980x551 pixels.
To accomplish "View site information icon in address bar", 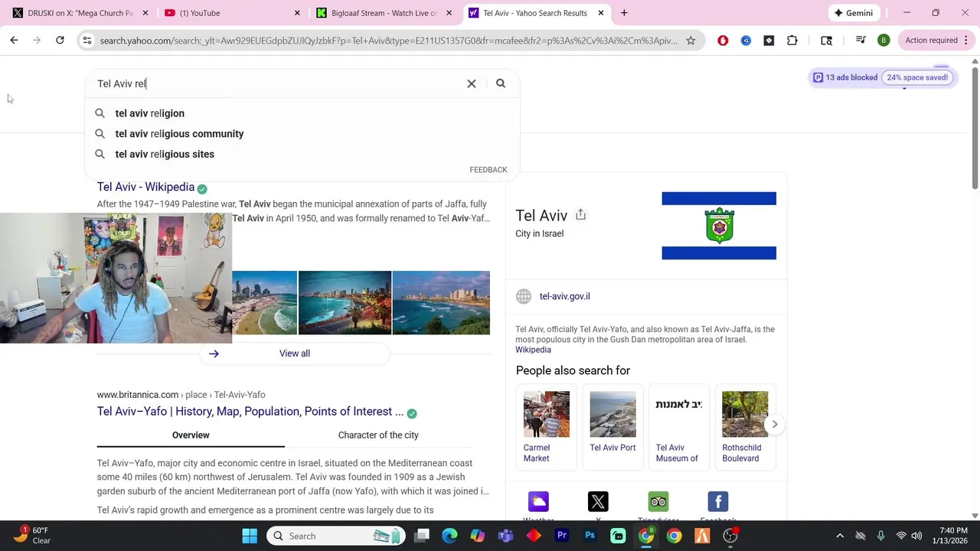I will [x=87, y=41].
